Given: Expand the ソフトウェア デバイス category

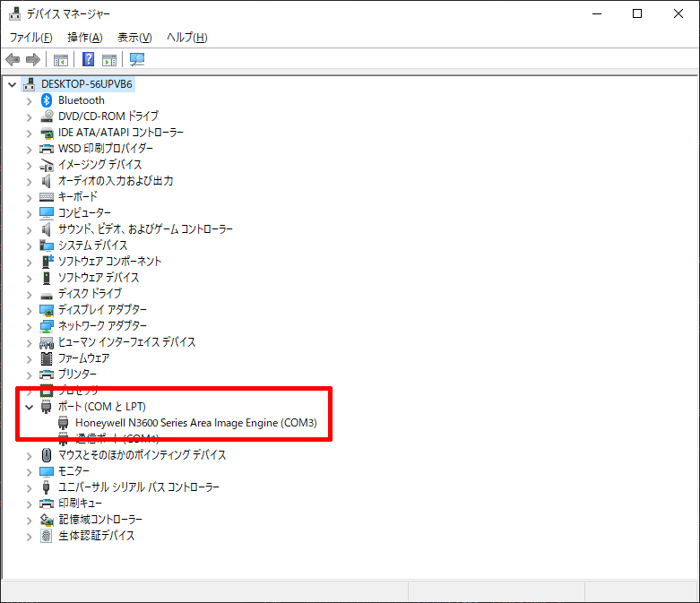Looking at the screenshot, I should [x=29, y=279].
